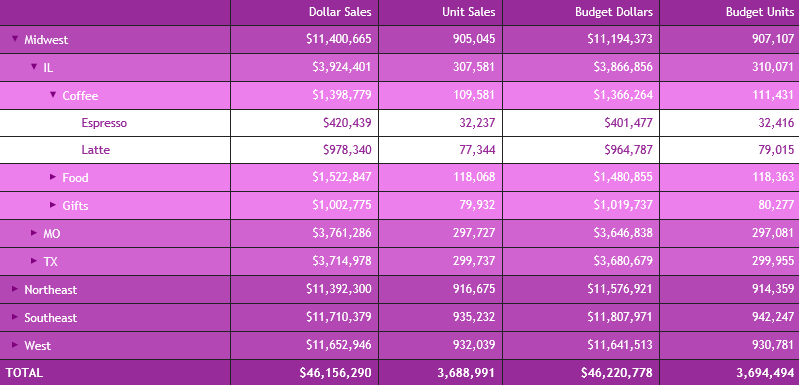Collapse the Coffee category arrow
The height and width of the screenshot is (385, 799).
point(53,94)
